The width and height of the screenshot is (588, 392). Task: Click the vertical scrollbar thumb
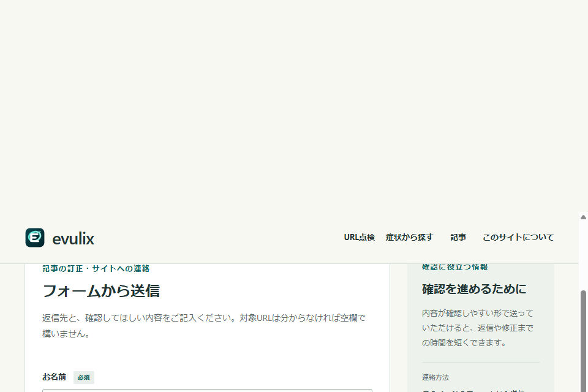pos(583,341)
